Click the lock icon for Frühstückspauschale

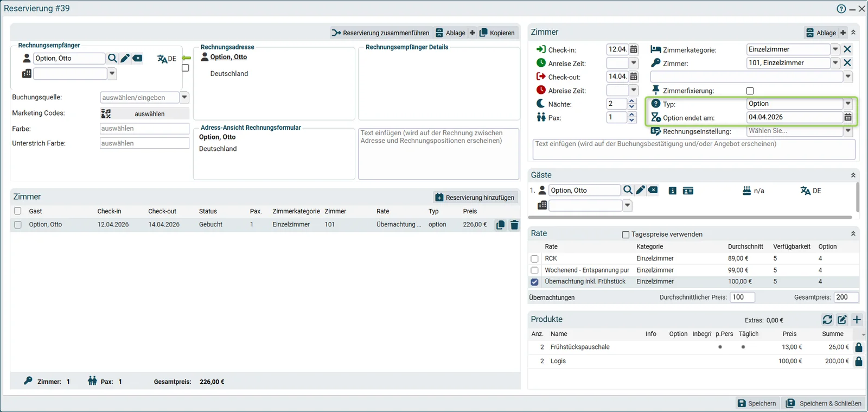coord(859,347)
